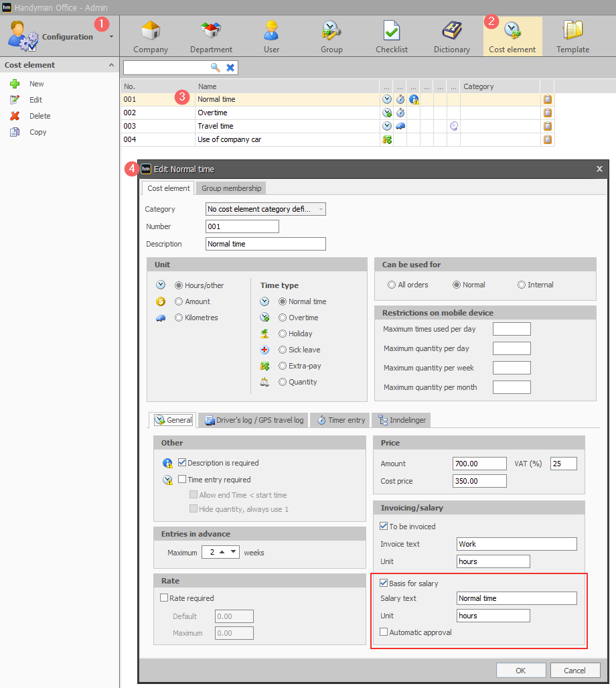The image size is (616, 688).
Task: Select the Overtime time type radio button
Action: [x=283, y=318]
